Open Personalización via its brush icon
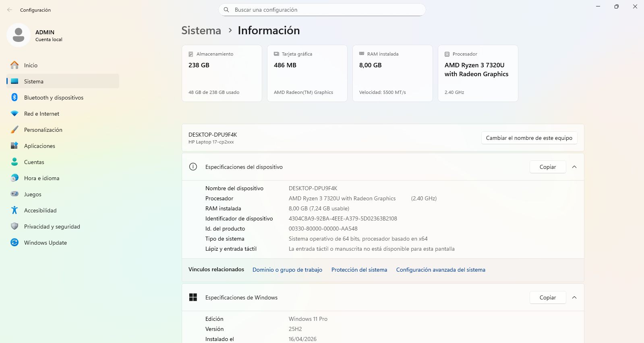Viewport: 644px width, 343px height. [x=14, y=130]
